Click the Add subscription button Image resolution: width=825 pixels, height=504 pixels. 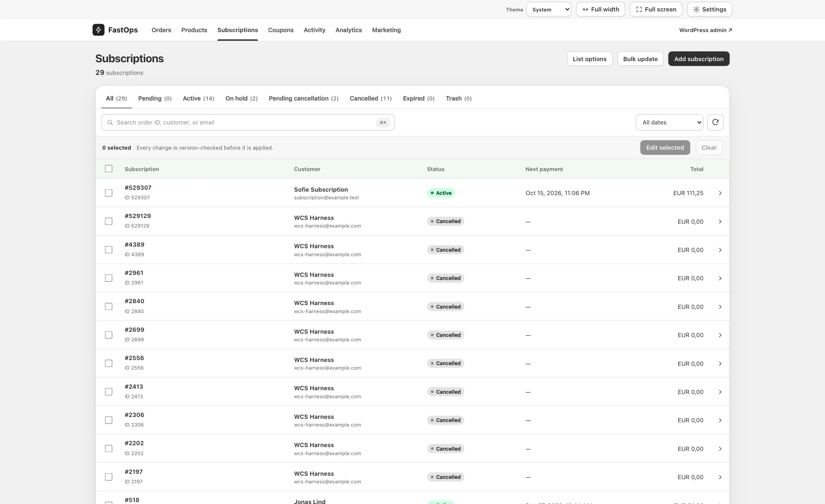699,59
